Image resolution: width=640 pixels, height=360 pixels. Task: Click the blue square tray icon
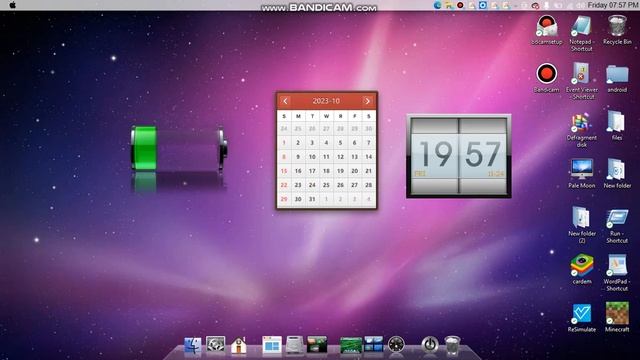pos(483,5)
